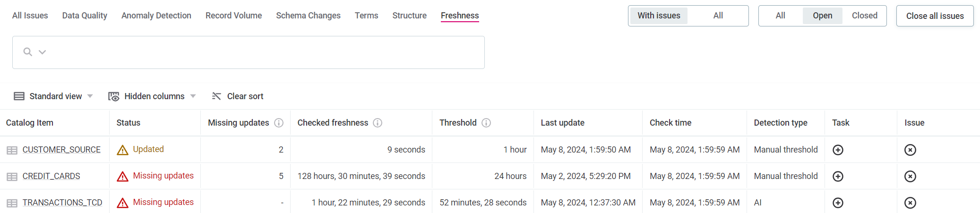Open the Schema Changes tab
Image resolution: width=980 pixels, height=213 pixels.
[308, 16]
